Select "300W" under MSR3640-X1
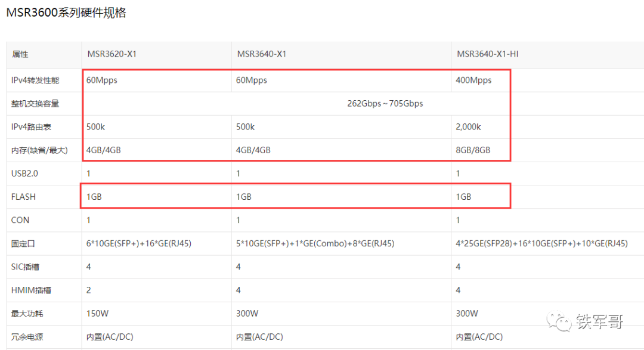Image resolution: width=644 pixels, height=350 pixels. [247, 314]
